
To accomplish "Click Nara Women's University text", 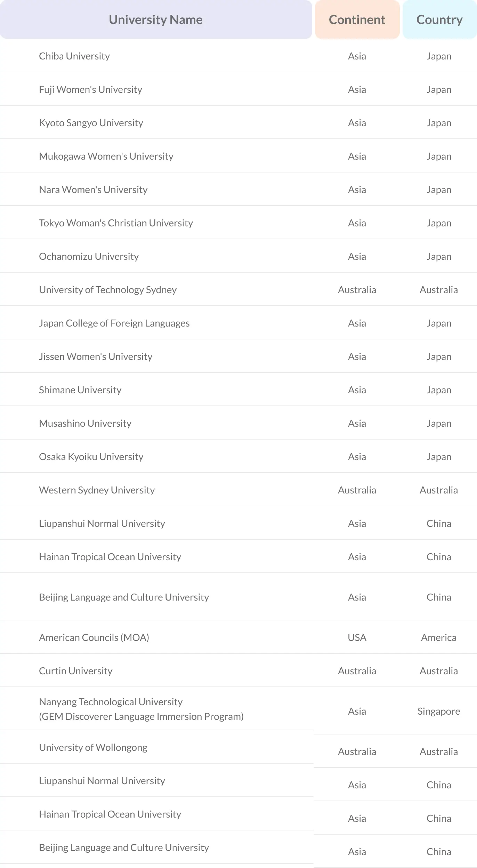I will click(93, 190).
